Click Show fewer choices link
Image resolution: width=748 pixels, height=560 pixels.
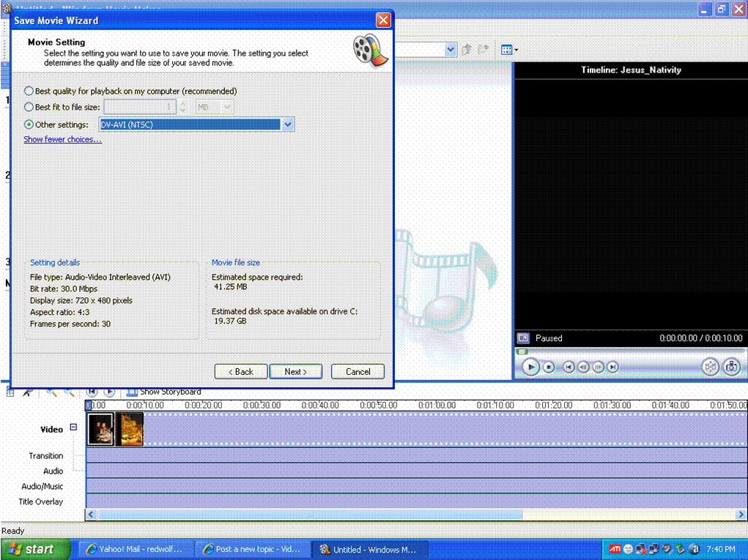click(x=62, y=139)
